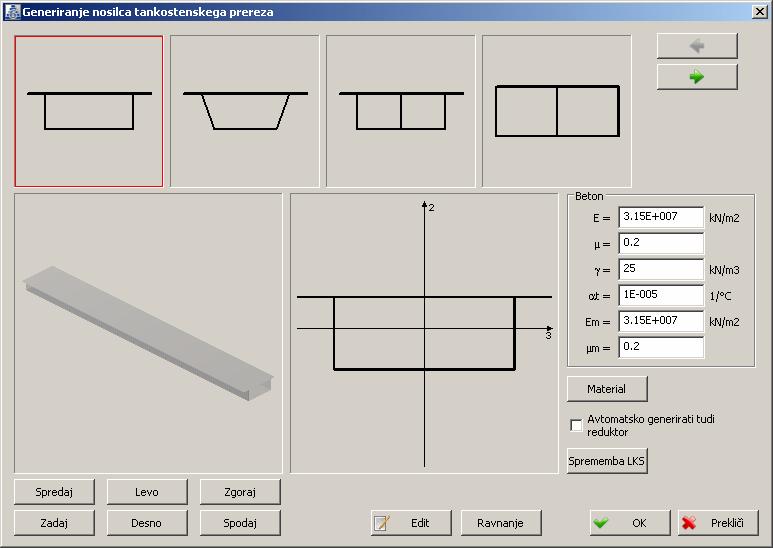Switch to Levo view
The height and width of the screenshot is (548, 773).
coord(147,492)
